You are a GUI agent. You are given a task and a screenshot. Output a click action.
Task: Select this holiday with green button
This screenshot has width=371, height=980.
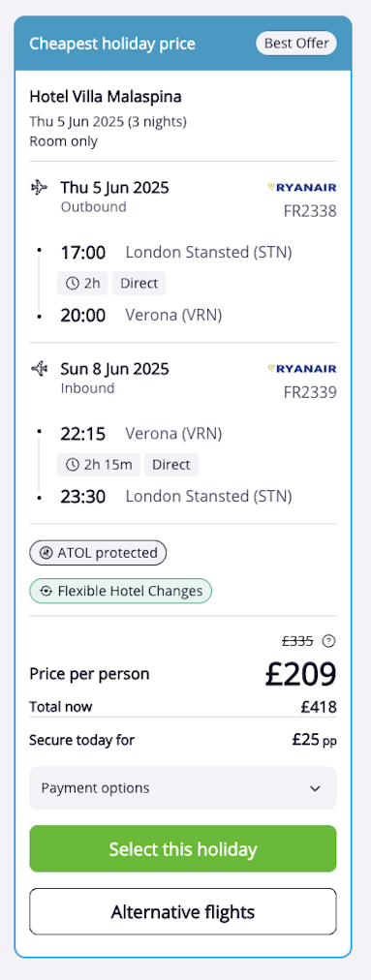183,848
